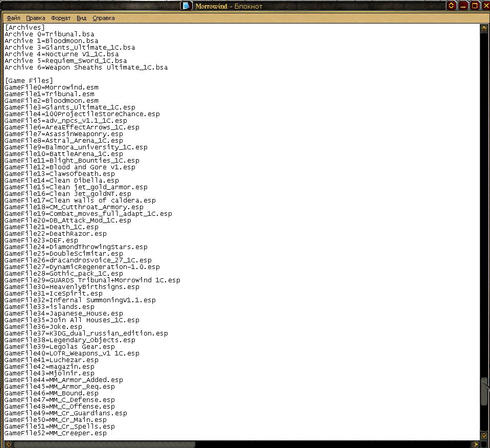Click line GameFile36=Joke.esp

[x=43, y=327]
